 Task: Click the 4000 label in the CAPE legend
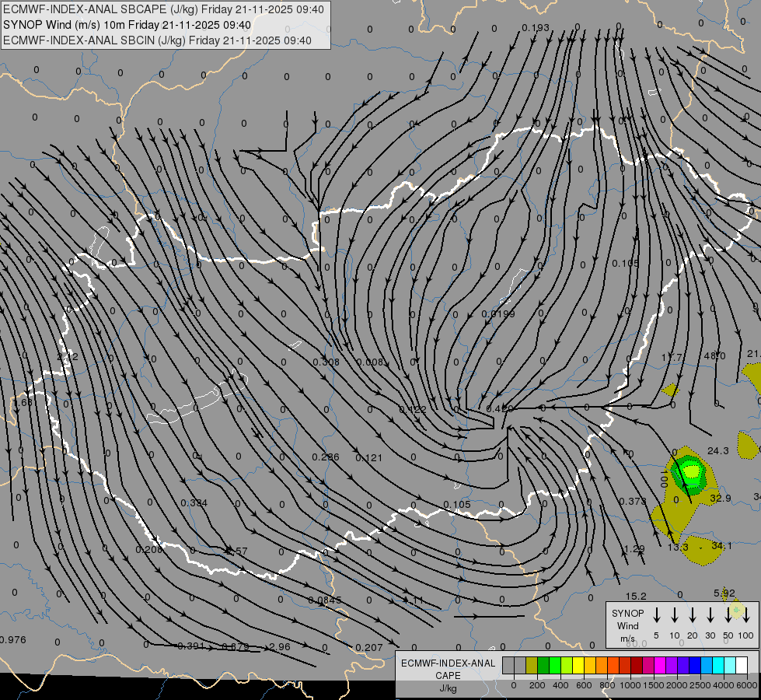[x=724, y=685]
